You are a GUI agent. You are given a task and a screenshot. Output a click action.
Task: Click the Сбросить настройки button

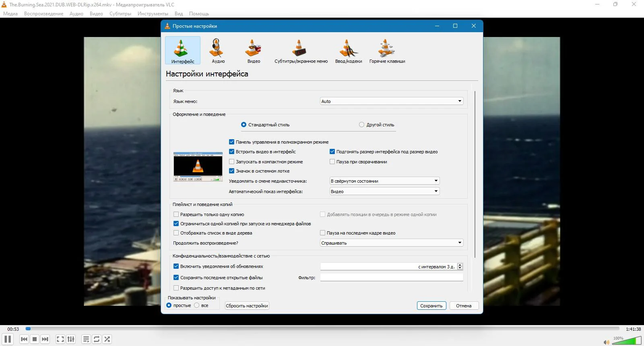click(x=247, y=306)
